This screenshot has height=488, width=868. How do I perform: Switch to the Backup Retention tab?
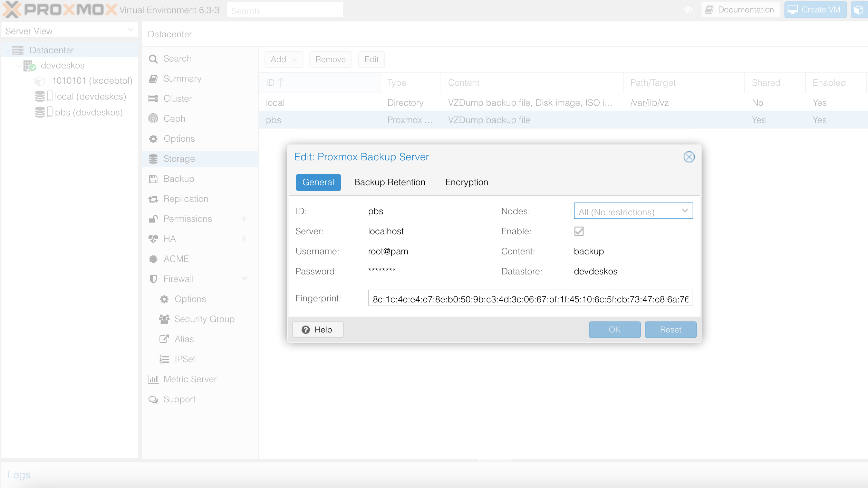pyautogui.click(x=390, y=182)
